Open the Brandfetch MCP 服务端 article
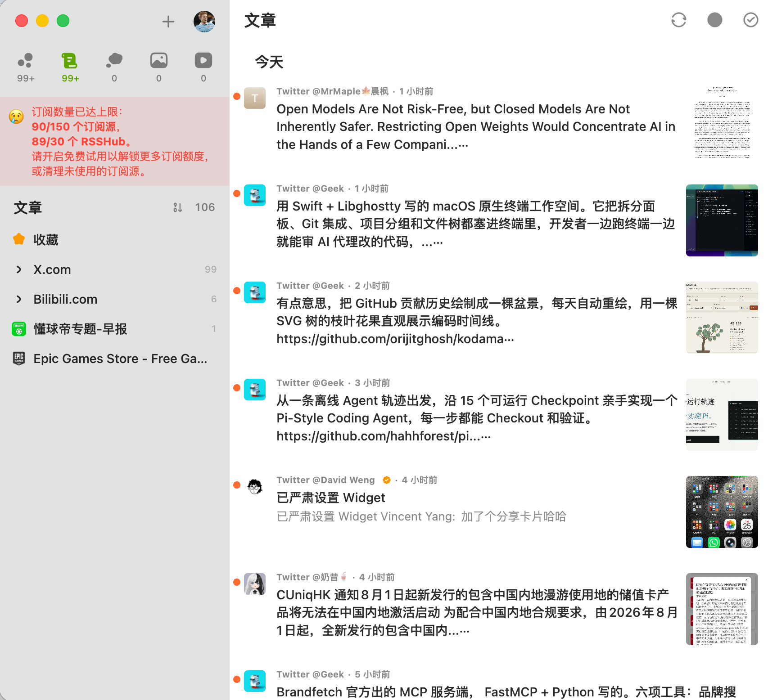 (x=506, y=692)
